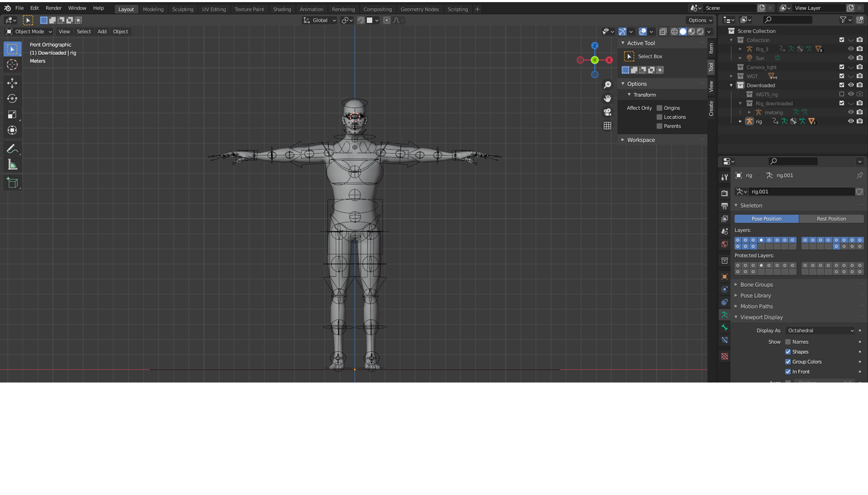
Task: Select the Move tool
Action: pos(12,83)
